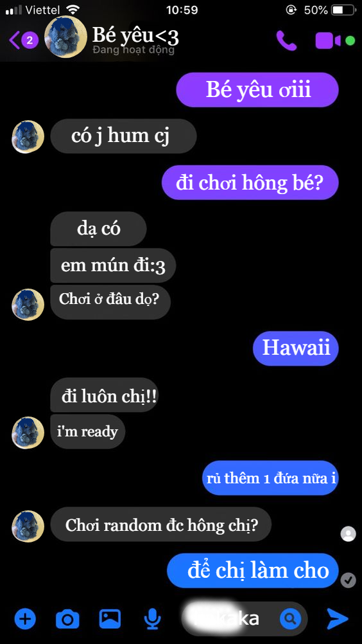This screenshot has height=644, width=362.
Task: Open the photo gallery icon
Action: point(110,618)
